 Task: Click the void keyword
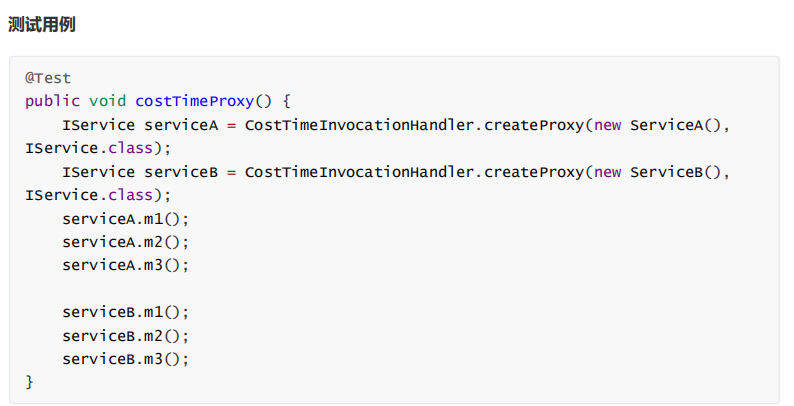click(107, 101)
